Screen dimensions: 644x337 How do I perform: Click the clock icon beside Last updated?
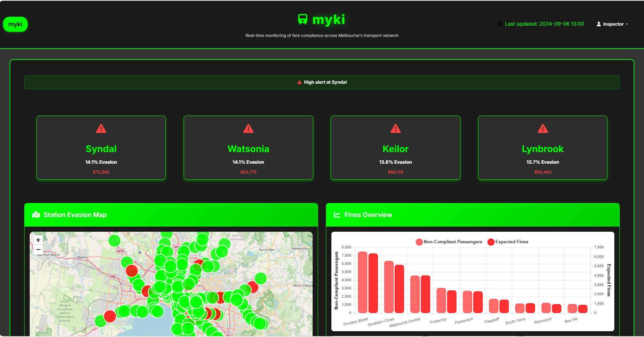pyautogui.click(x=500, y=24)
